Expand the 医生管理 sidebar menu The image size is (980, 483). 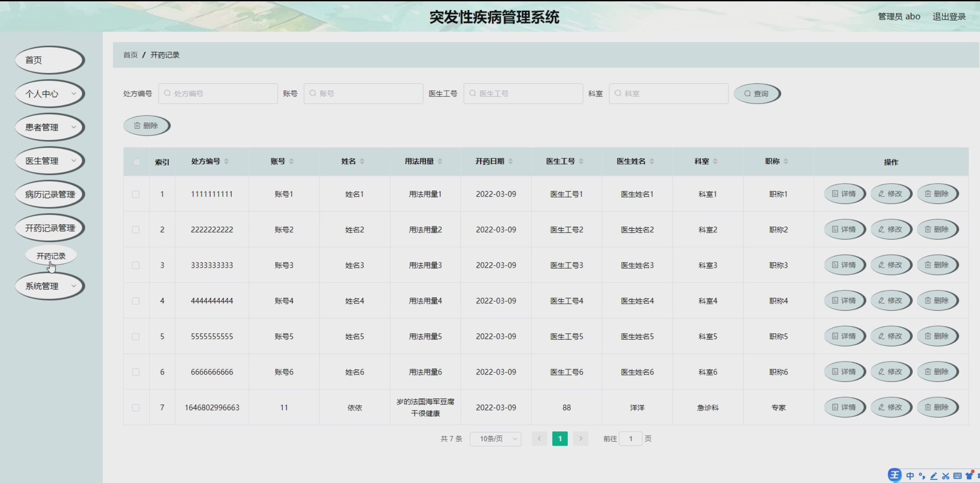49,161
